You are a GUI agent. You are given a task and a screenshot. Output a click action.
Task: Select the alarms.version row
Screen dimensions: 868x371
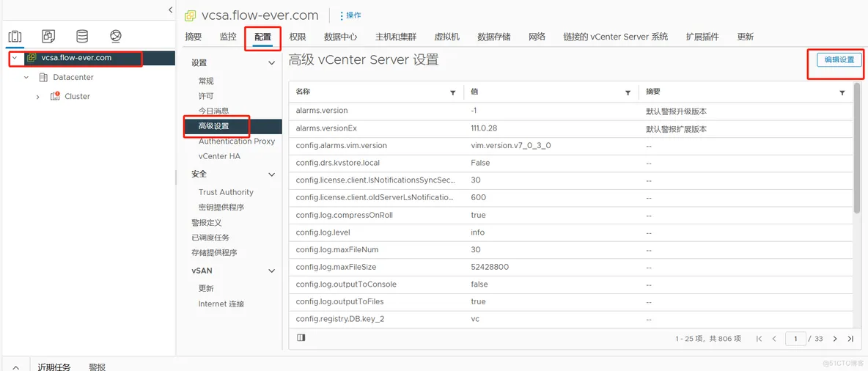(571, 111)
